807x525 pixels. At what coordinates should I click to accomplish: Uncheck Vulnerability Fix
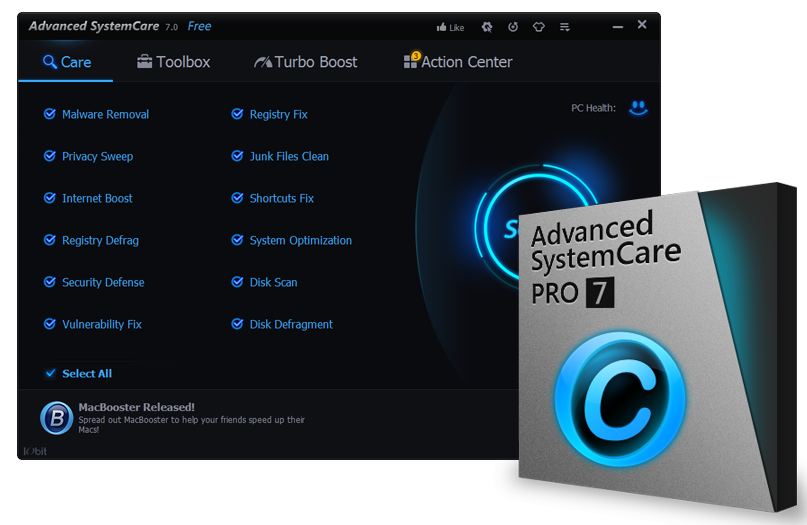coord(49,324)
